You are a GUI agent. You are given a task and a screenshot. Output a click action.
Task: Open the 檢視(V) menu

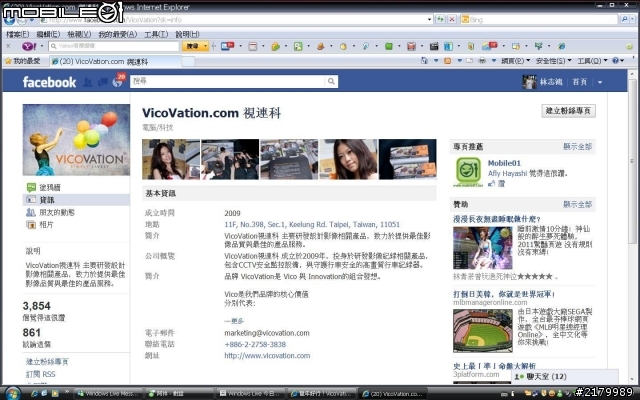pos(79,34)
